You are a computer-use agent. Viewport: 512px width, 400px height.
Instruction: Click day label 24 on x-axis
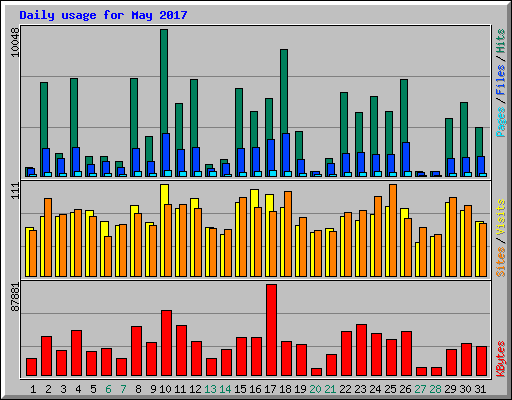tap(375, 389)
